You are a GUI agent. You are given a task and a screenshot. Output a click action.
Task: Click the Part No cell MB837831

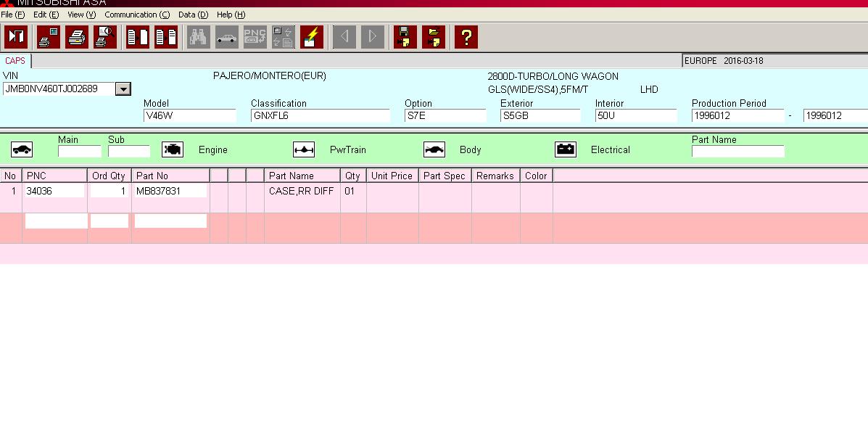pyautogui.click(x=170, y=191)
